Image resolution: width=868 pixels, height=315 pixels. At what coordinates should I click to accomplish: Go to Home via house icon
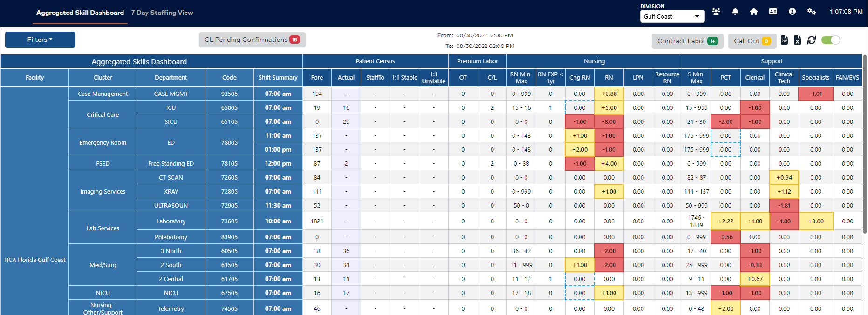pyautogui.click(x=754, y=12)
